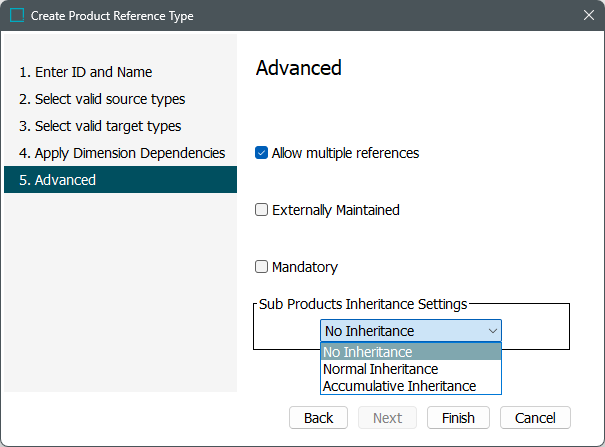Viewport: 605px width, 447px height.
Task: Click the Advanced page heading
Action: coord(299,68)
